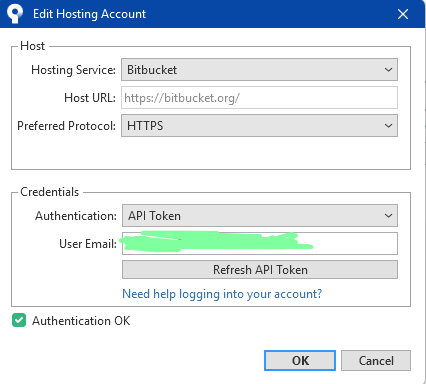The width and height of the screenshot is (426, 384).
Task: Click the User Email input field
Action: tap(260, 244)
